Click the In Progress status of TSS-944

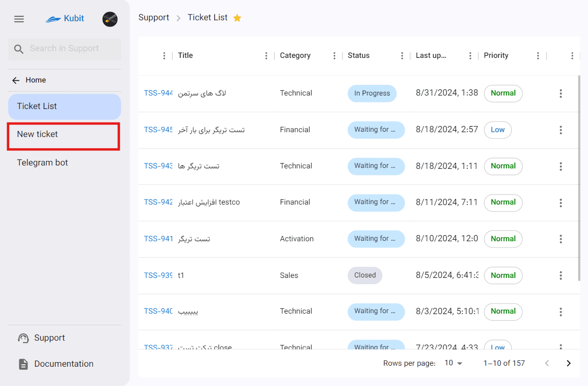coord(372,94)
